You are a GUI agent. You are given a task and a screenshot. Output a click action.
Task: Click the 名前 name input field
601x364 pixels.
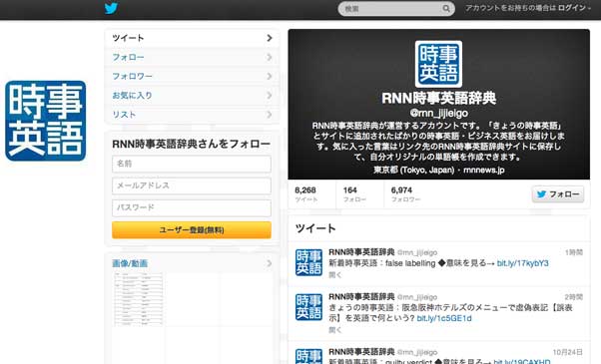[x=192, y=164]
